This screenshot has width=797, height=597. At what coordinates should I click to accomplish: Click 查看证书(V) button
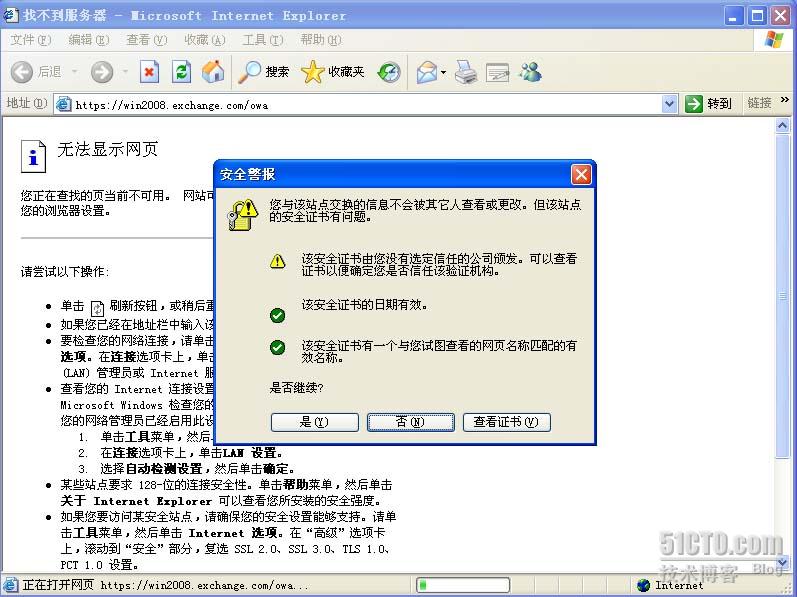[x=507, y=422]
